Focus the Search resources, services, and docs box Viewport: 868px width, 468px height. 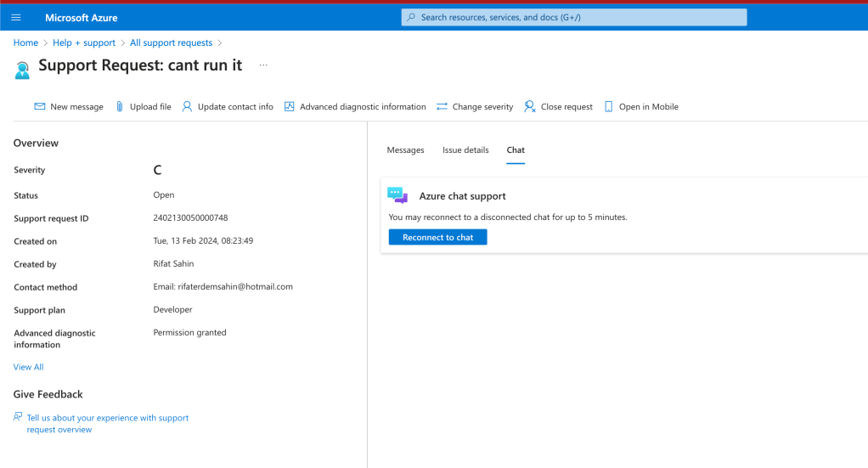[574, 17]
